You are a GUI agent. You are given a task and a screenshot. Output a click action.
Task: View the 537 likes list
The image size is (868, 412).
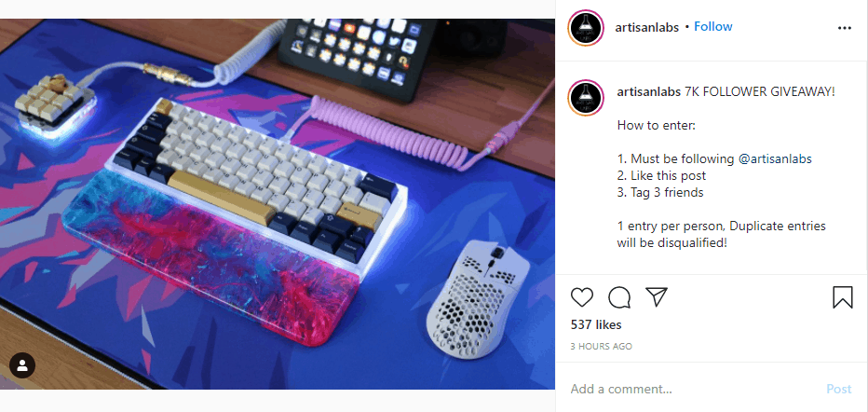point(596,324)
